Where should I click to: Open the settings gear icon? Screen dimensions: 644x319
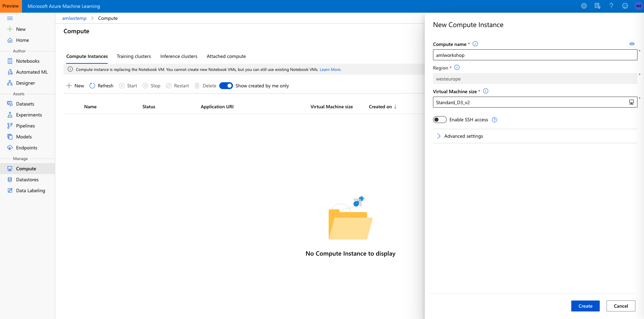click(584, 6)
